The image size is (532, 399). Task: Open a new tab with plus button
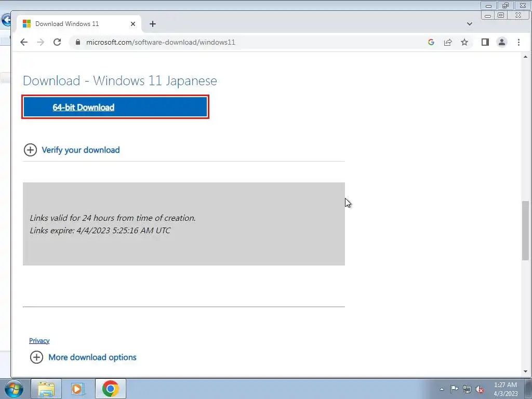(x=153, y=24)
